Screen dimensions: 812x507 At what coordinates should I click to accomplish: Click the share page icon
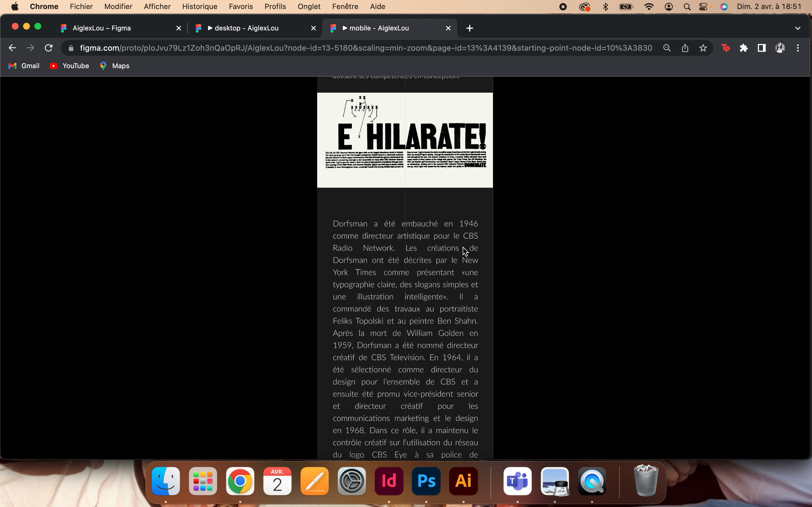685,48
